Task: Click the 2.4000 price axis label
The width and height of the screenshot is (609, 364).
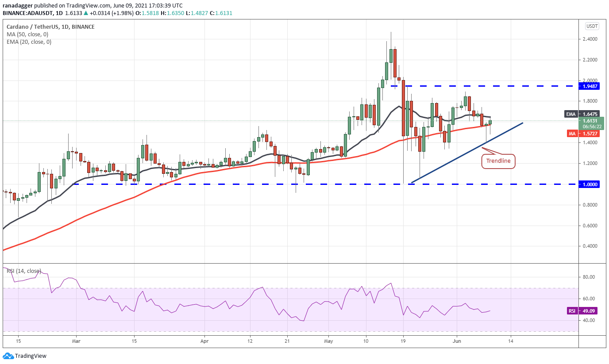Action: click(x=591, y=39)
